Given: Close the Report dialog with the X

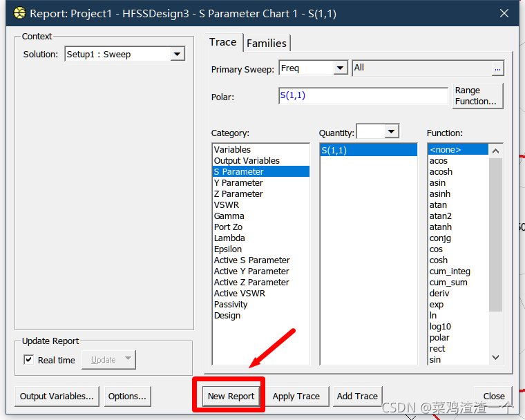Looking at the screenshot, I should click(504, 13).
